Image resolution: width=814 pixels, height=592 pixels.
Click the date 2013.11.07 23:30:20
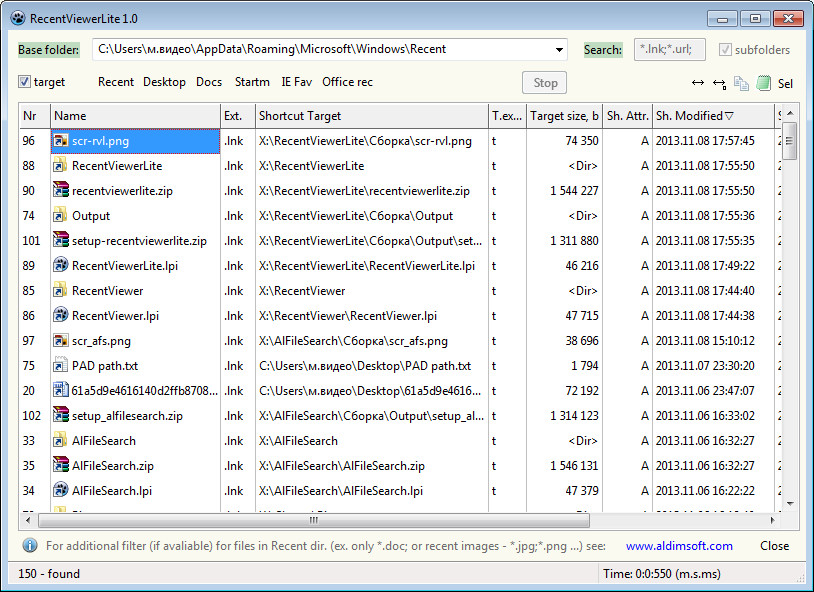705,366
